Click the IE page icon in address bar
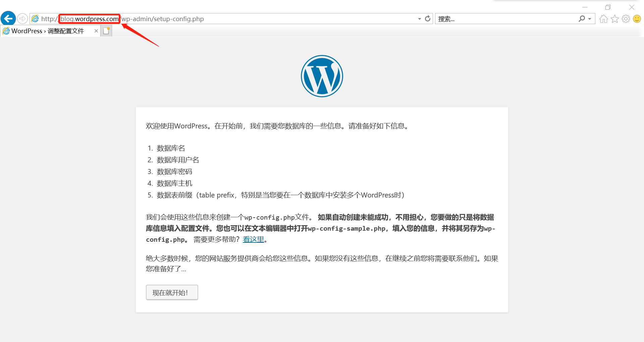Image resolution: width=644 pixels, height=342 pixels. pos(35,19)
